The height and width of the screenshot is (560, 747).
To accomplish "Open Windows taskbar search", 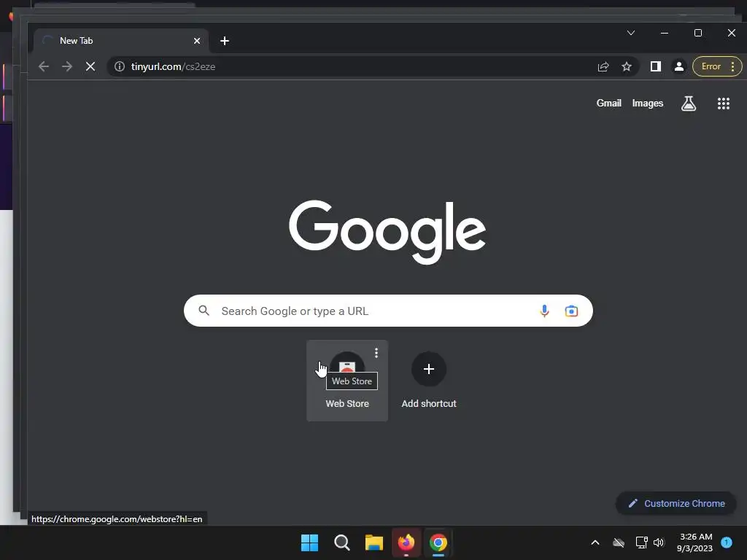I will click(341, 542).
